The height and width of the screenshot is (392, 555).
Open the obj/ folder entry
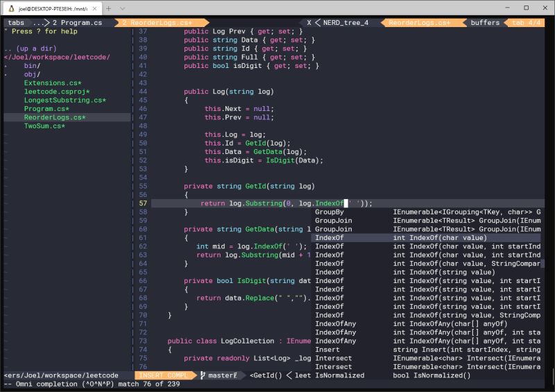point(32,74)
